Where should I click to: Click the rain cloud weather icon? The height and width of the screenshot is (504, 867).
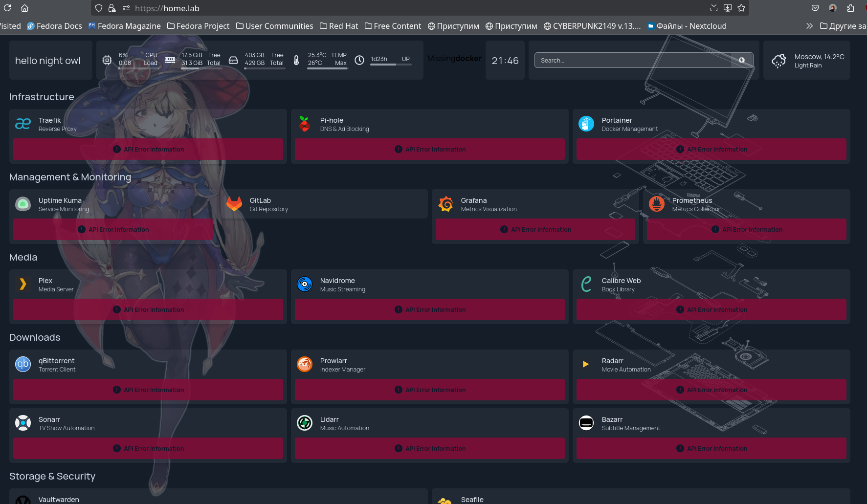[779, 61]
